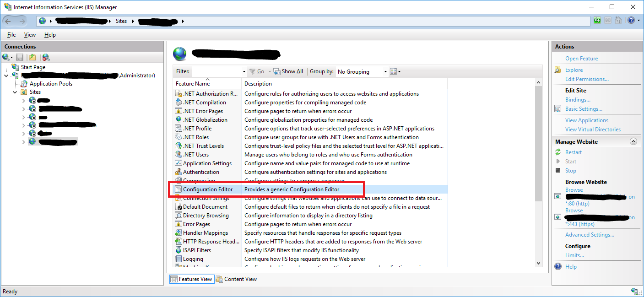The width and height of the screenshot is (644, 297).
Task: Open Basic Settings link
Action: click(584, 109)
